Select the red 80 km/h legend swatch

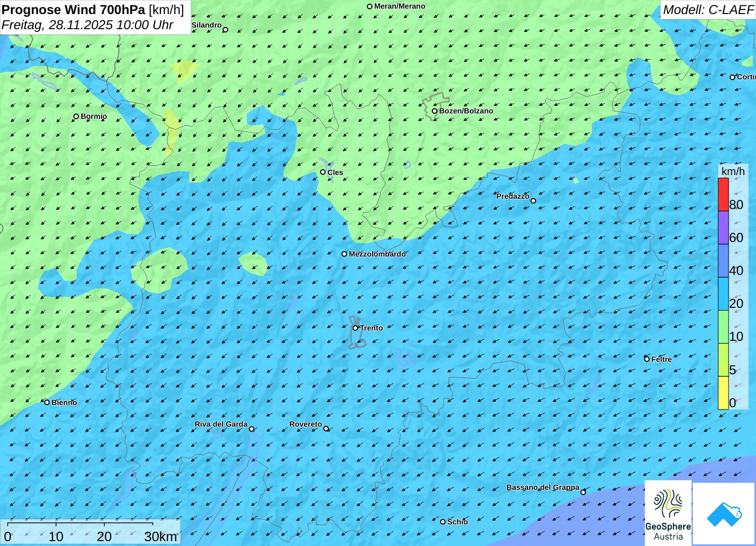(x=723, y=194)
